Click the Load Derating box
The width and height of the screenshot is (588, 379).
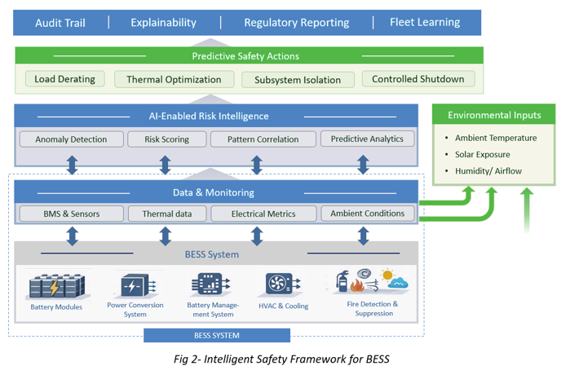click(65, 79)
